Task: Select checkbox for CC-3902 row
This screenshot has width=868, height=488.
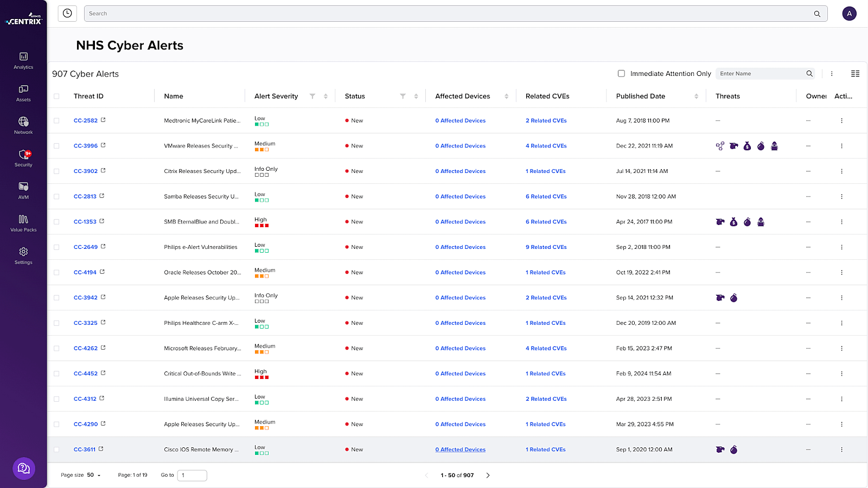Action: pos(56,171)
